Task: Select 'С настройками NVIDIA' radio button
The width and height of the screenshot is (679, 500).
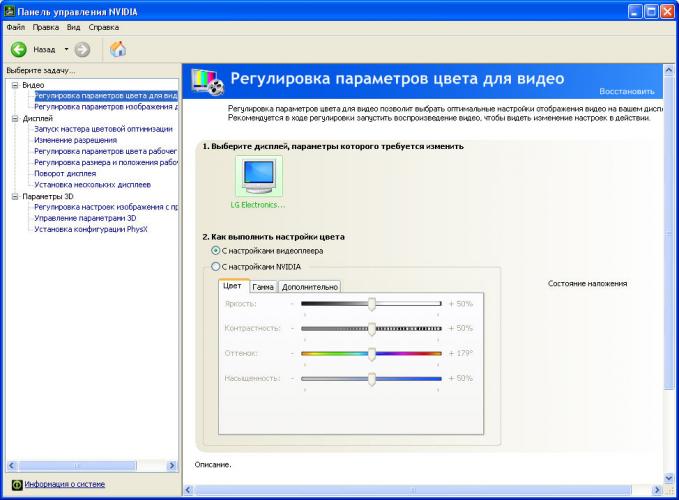Action: [x=216, y=267]
